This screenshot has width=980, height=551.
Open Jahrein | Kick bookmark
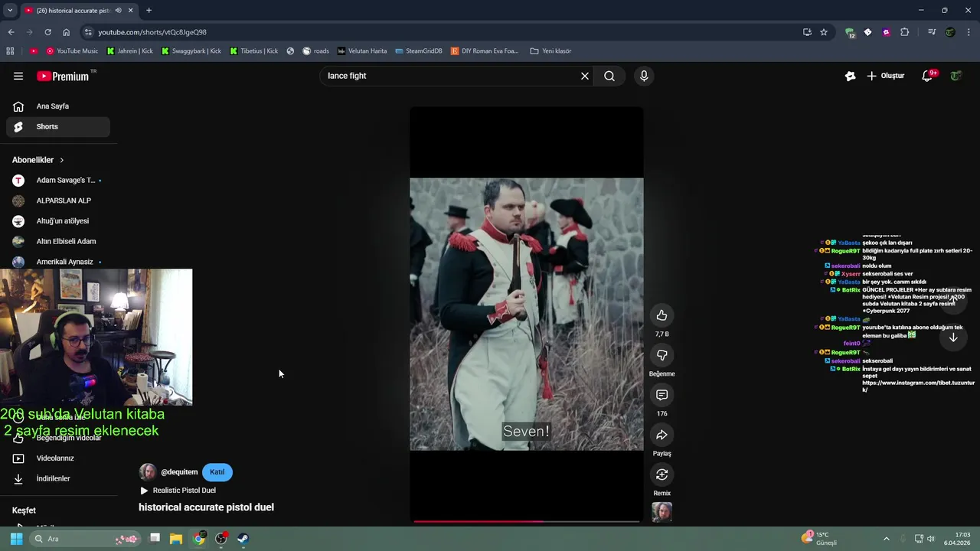tap(129, 51)
